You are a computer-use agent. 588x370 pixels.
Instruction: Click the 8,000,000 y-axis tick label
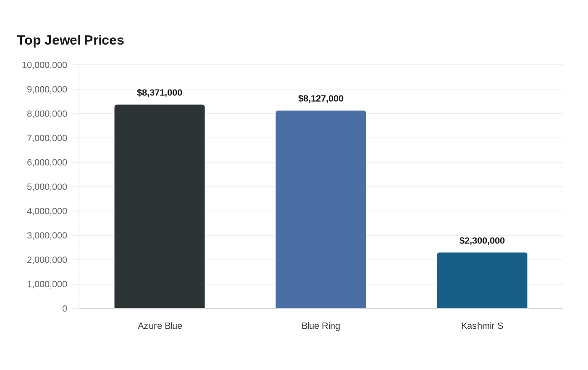click(x=47, y=114)
